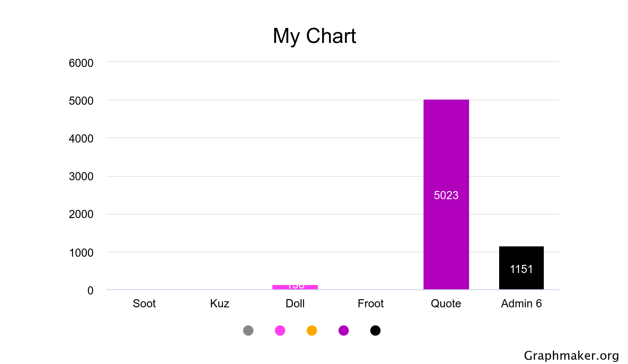Select the orange legend dot
Viewport: 628px width, 364px height.
[x=312, y=331]
